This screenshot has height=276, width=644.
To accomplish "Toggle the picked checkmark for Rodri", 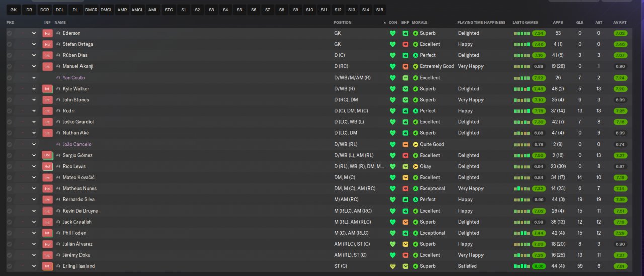I will [x=9, y=111].
